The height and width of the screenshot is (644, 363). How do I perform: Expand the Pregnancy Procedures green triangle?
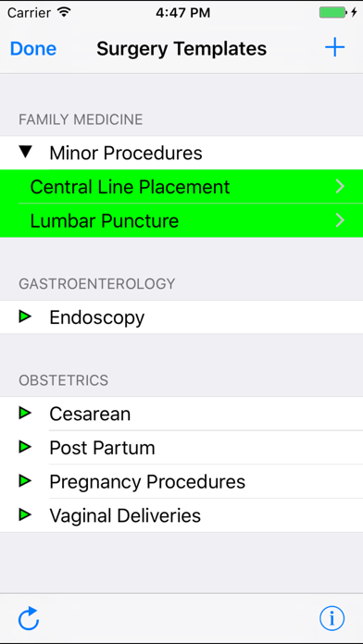point(25,481)
